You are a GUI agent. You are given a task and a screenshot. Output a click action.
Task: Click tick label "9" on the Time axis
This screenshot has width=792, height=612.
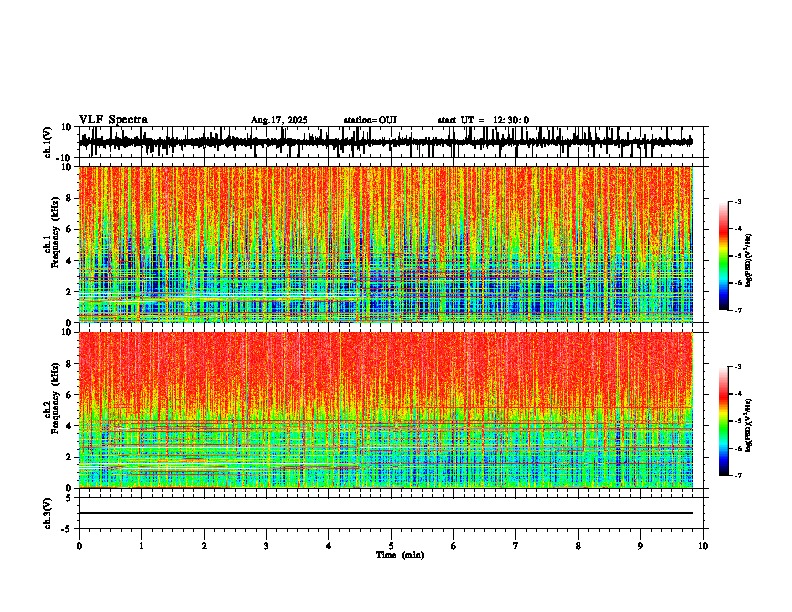tap(640, 546)
